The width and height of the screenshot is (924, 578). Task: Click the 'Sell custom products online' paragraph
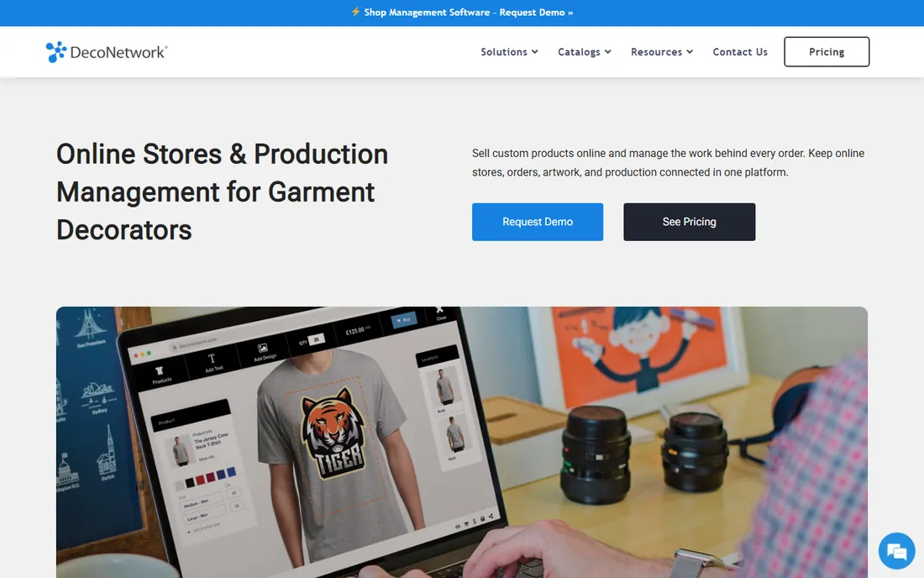tap(669, 163)
